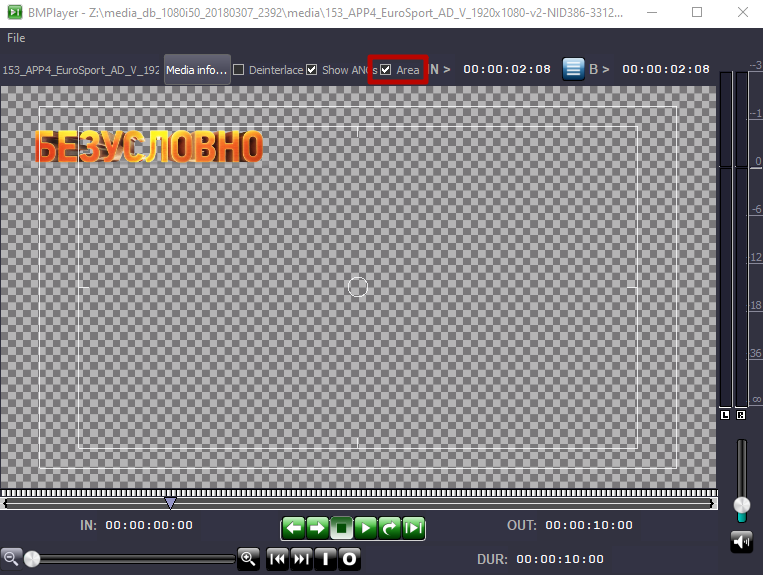Click the БЕЗУСЛОВНО graphic in preview
The height and width of the screenshot is (575, 763).
coord(149,146)
